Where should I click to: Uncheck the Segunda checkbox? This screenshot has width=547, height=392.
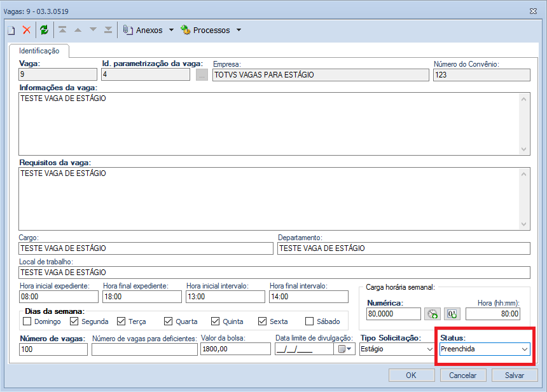[x=74, y=321]
